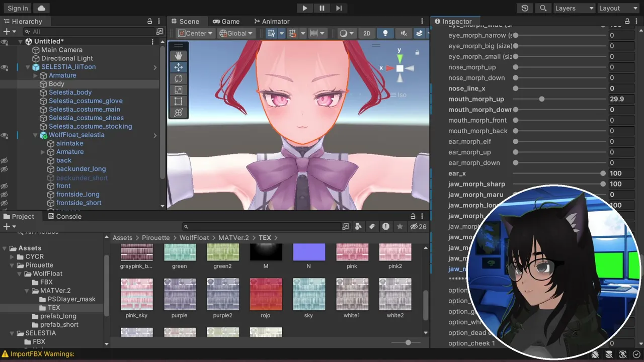The width and height of the screenshot is (644, 362).
Task: Switch to the Animator tab
Action: 272,21
